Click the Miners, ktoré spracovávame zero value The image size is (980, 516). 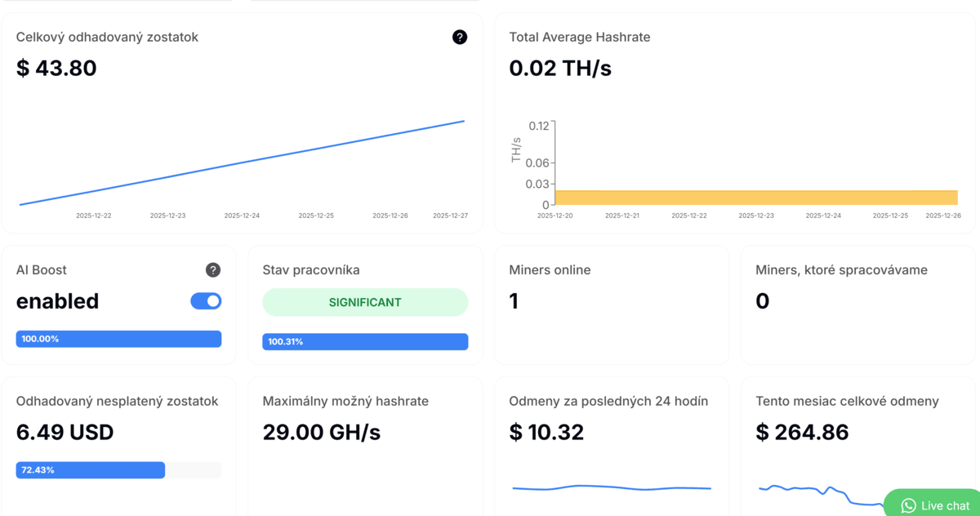pyautogui.click(x=762, y=301)
